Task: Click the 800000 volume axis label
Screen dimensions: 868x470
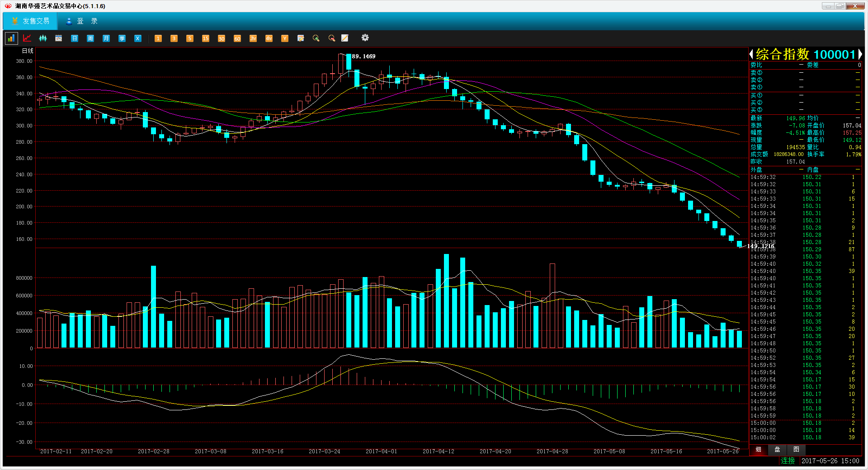Action: click(x=24, y=278)
